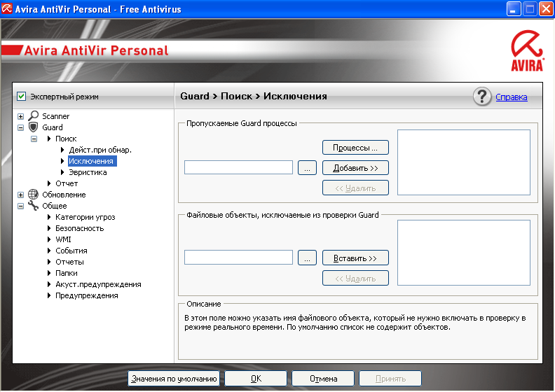
Task: Toggle the Экспертный режим checkbox
Action: click(x=21, y=96)
